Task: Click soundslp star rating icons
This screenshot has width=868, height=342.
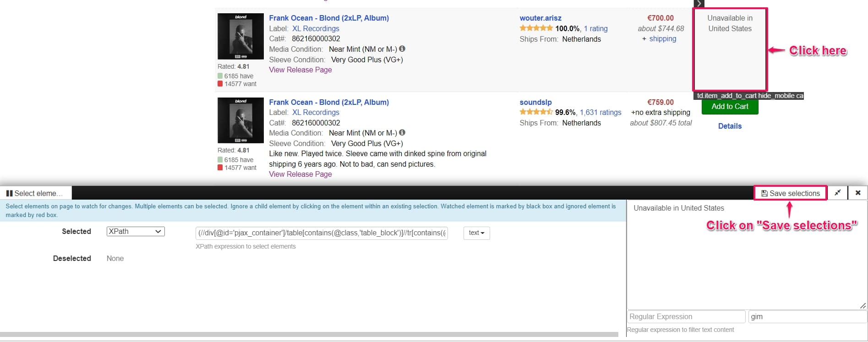Action: click(536, 112)
